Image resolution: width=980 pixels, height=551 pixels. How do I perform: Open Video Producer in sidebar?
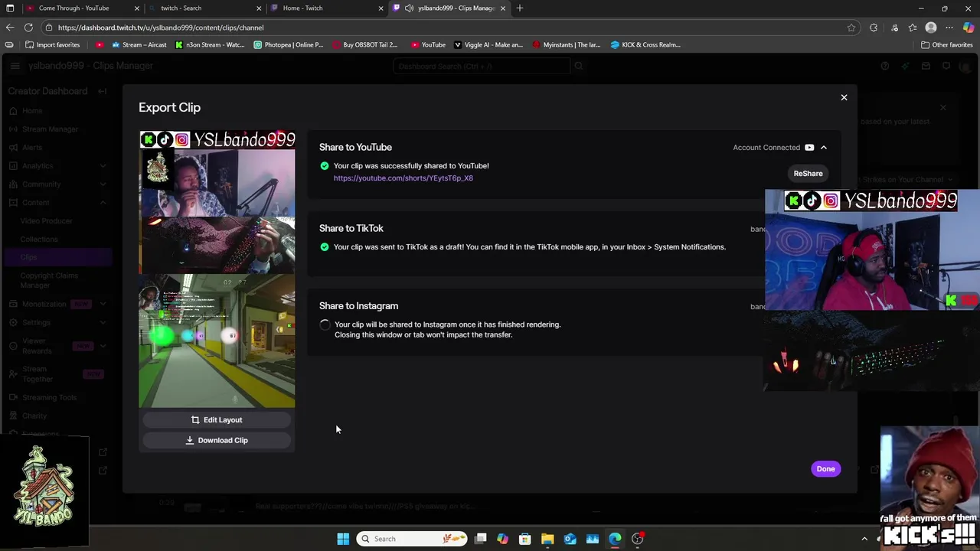tap(46, 221)
